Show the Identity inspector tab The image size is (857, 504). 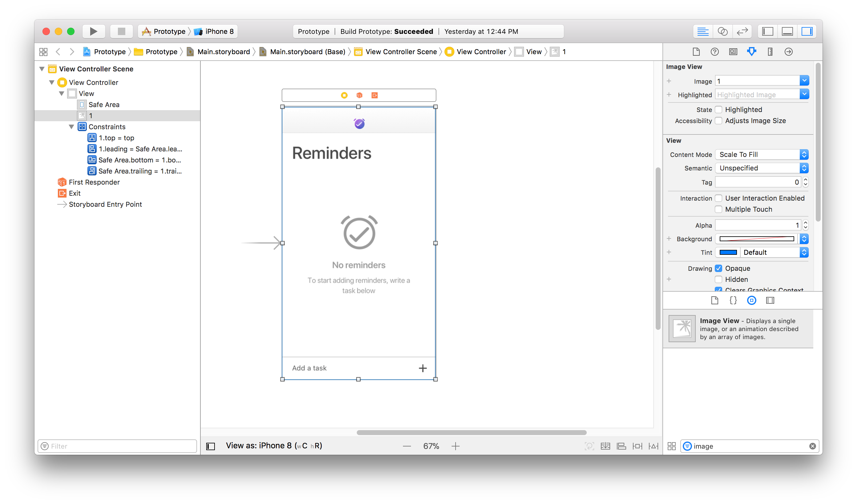tap(733, 52)
